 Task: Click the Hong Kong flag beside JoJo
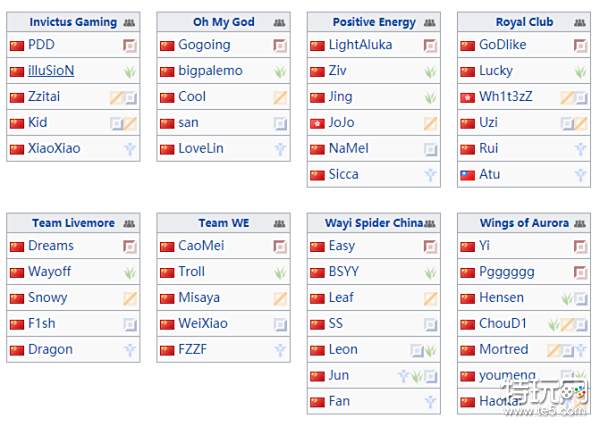pos(317,123)
